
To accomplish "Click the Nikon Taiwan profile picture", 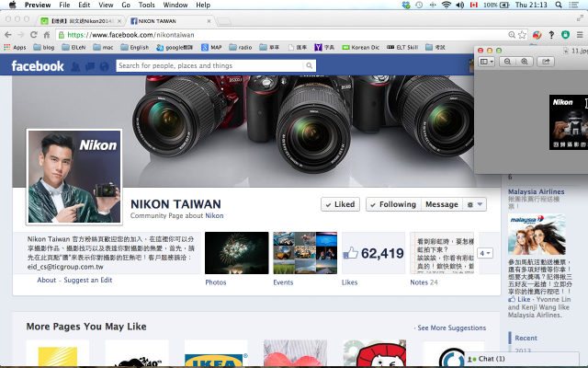I will tap(74, 177).
